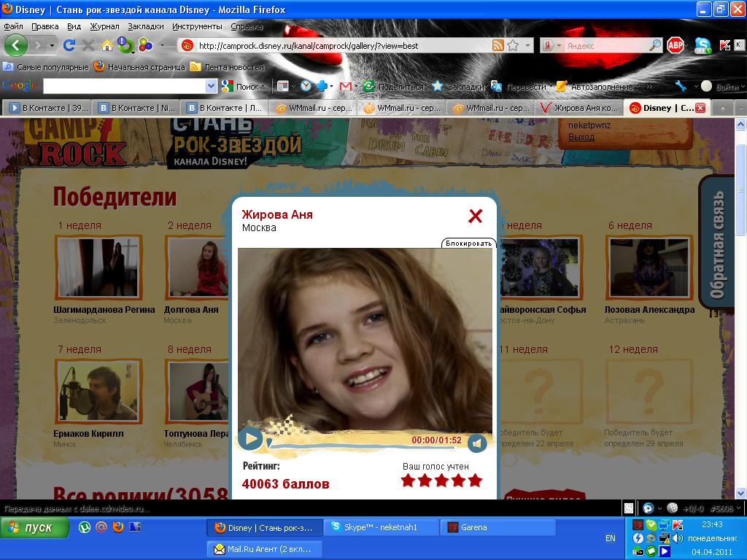Rate the video with the fifth star
The height and width of the screenshot is (560, 747).
(475, 480)
